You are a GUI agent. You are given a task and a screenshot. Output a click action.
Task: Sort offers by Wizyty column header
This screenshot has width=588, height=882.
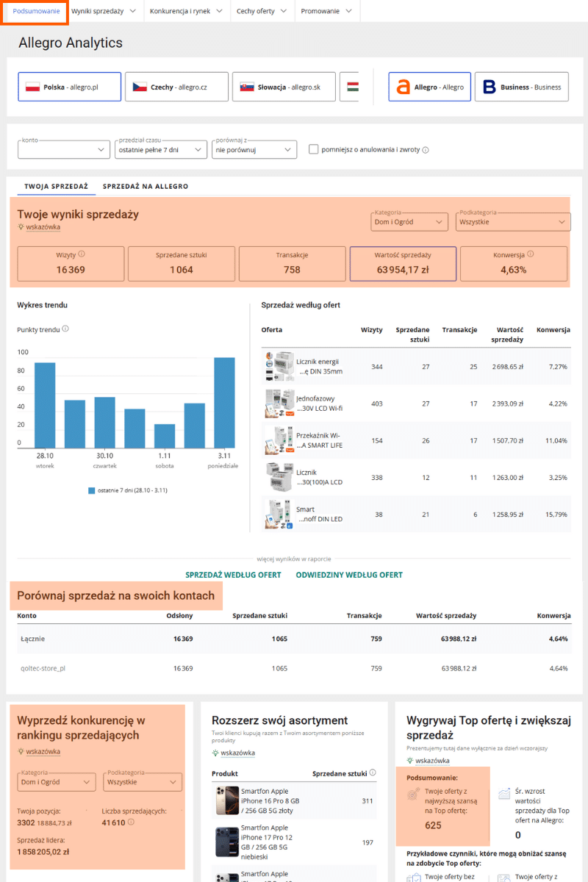tap(371, 330)
